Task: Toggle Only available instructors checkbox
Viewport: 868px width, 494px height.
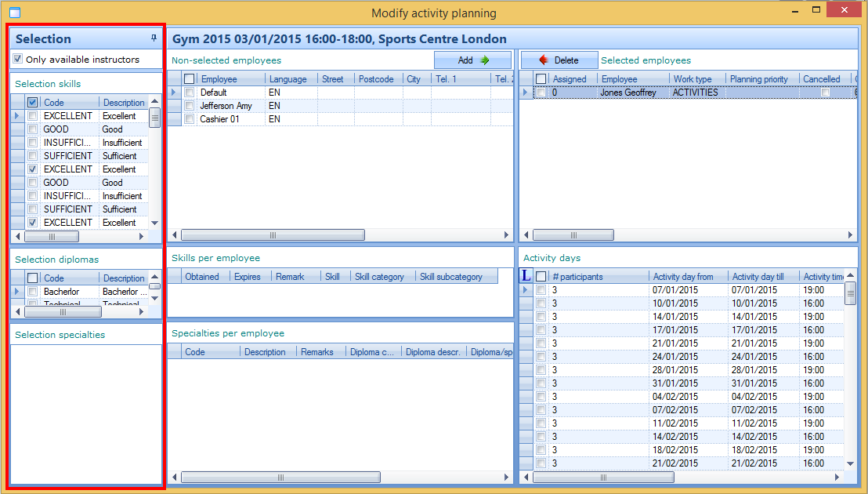Action: (x=18, y=59)
